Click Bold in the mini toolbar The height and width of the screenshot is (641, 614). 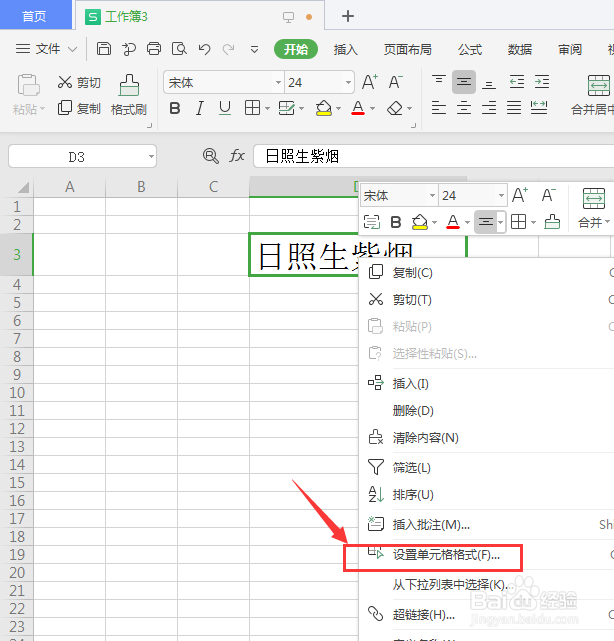pyautogui.click(x=395, y=222)
